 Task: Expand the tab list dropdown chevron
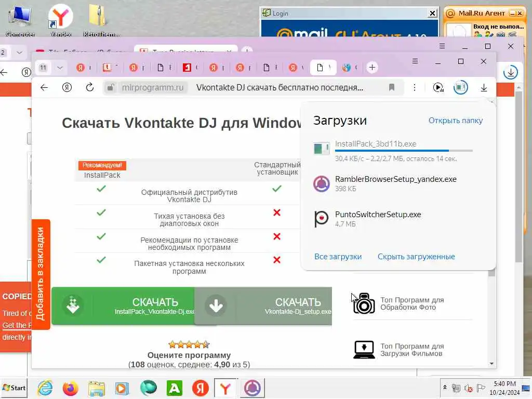[x=60, y=68]
